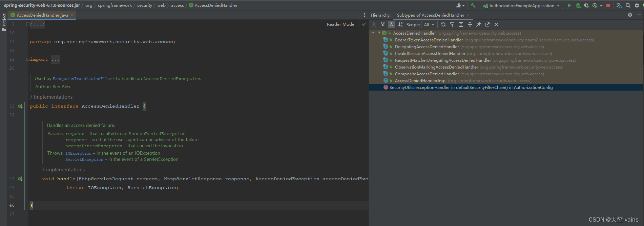
Task: Select DelegatingAccessDeniedHandler in hierarchy tree
Action: (x=506, y=46)
